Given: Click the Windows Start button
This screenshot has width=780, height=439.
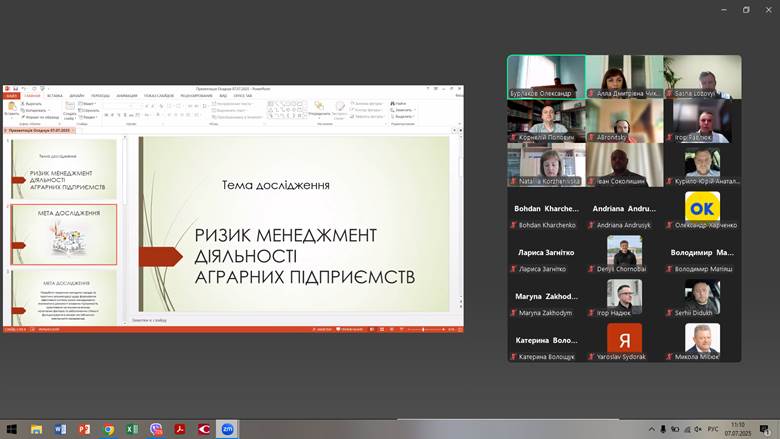Looking at the screenshot, I should [12, 429].
